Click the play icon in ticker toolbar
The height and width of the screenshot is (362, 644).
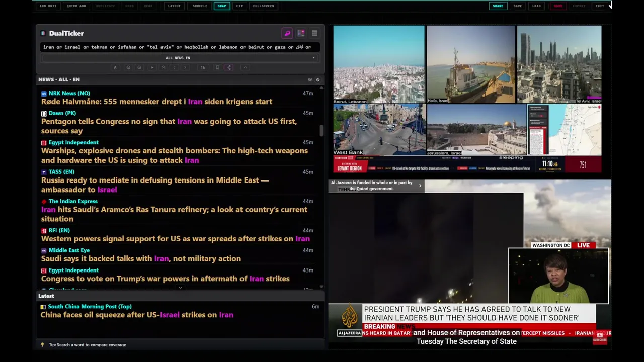(x=152, y=67)
